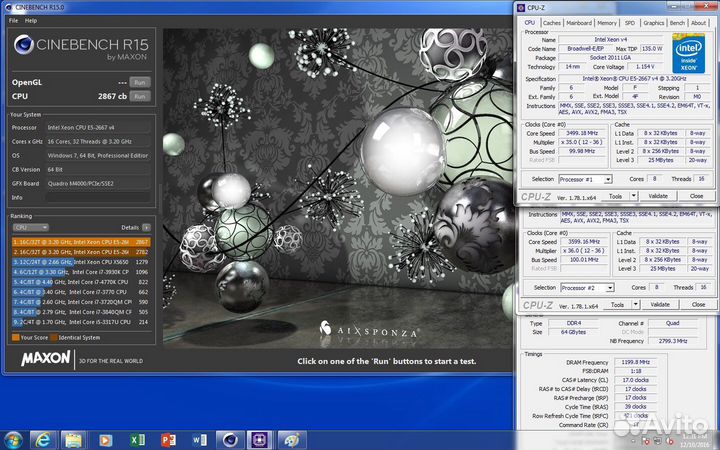Open the File menu in Cinebench
Screen dimensions: 720x450
coord(11,20)
